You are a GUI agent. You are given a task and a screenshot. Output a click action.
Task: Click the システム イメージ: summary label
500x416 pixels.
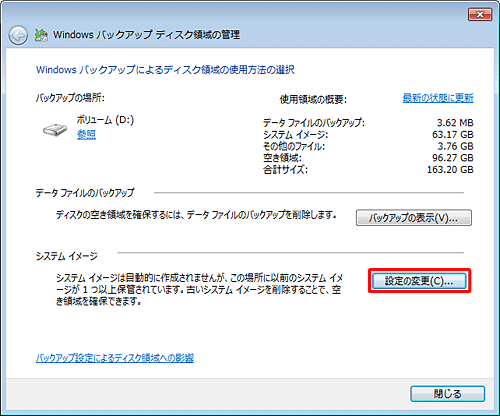pyautogui.click(x=295, y=134)
